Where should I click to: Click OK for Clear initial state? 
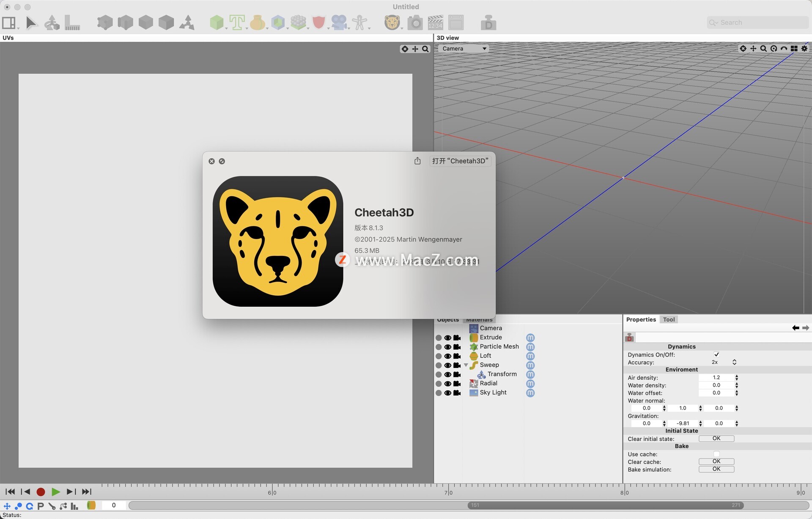[x=716, y=438]
